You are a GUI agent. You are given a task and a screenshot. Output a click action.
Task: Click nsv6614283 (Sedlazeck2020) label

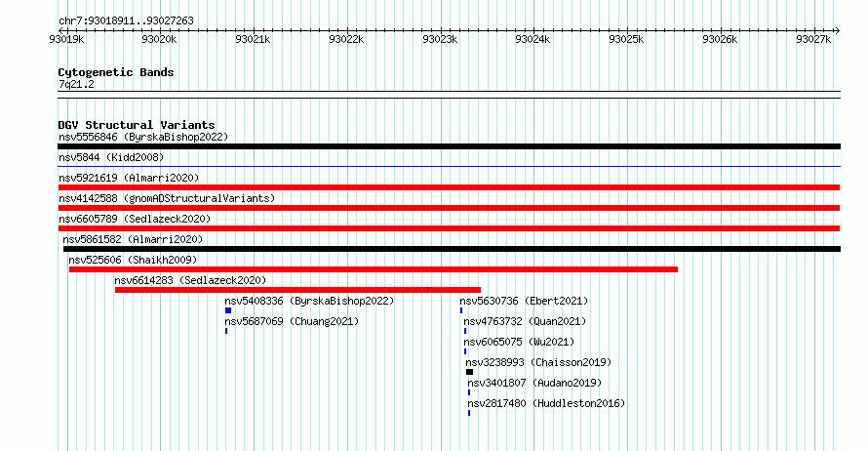pyautogui.click(x=190, y=280)
